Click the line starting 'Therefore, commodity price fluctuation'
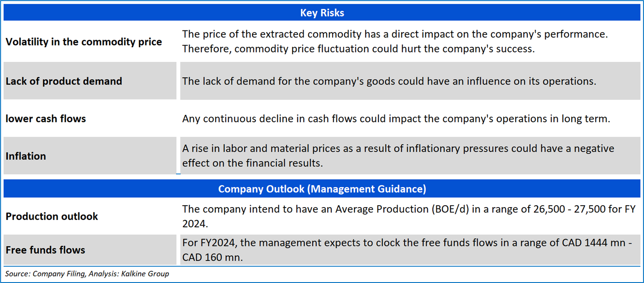Image resolution: width=644 pixels, height=283 pixels. click(358, 49)
